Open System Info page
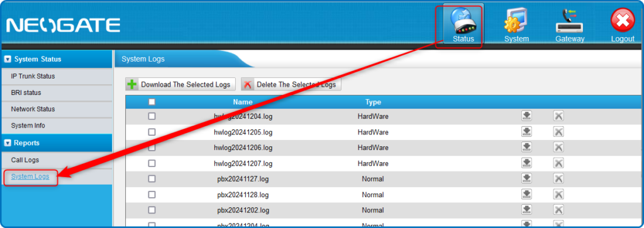 (28, 126)
